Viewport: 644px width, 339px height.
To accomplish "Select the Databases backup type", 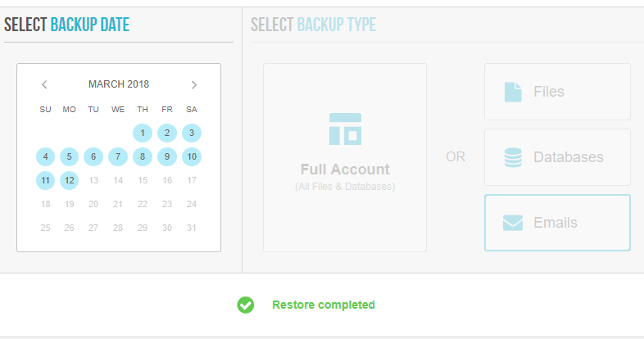I will click(x=557, y=157).
